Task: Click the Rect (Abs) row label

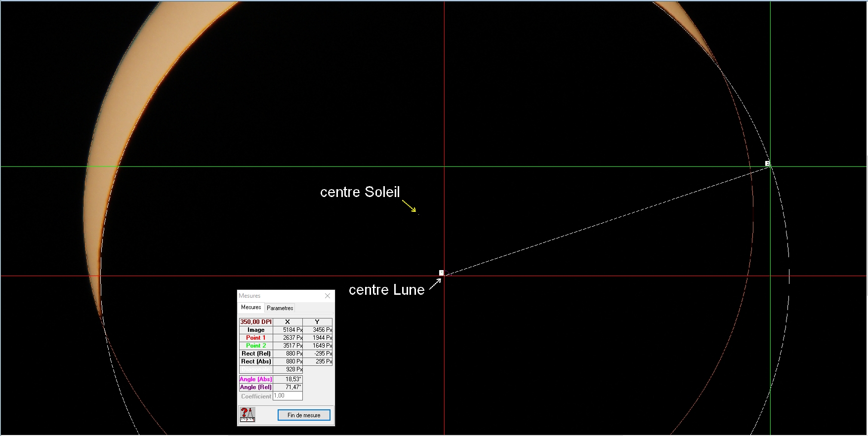Action: click(256, 361)
